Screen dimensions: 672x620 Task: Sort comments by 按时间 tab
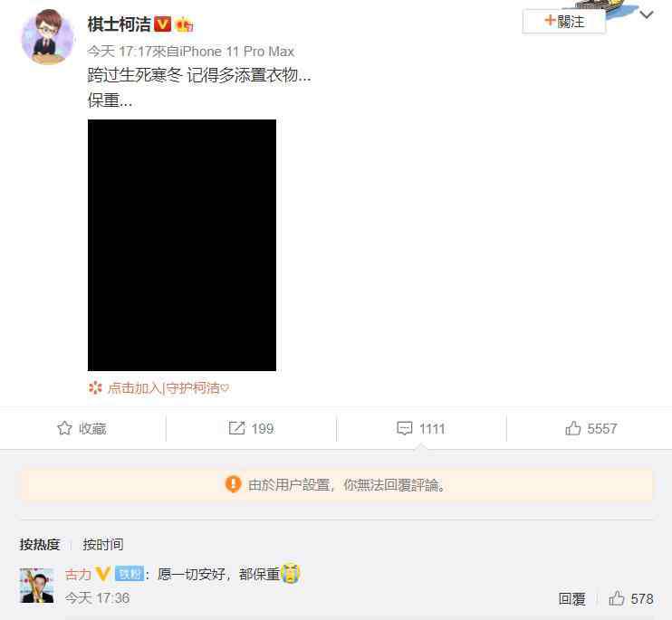coord(103,545)
